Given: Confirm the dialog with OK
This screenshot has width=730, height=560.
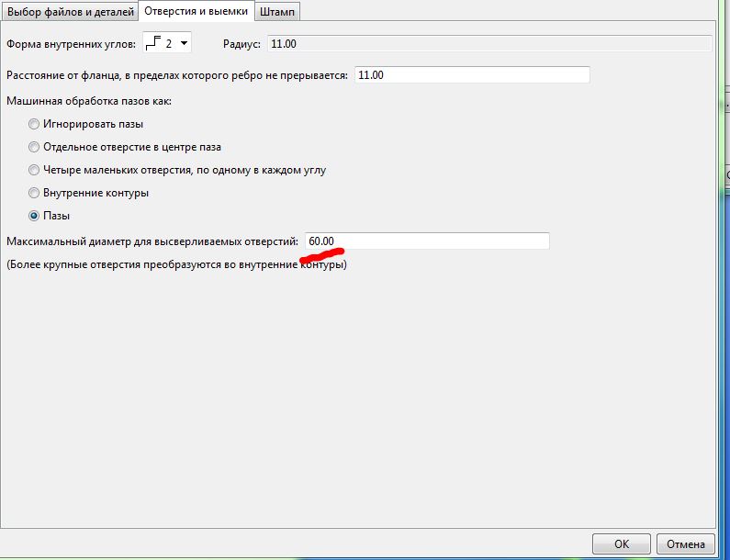Looking at the screenshot, I should point(621,544).
